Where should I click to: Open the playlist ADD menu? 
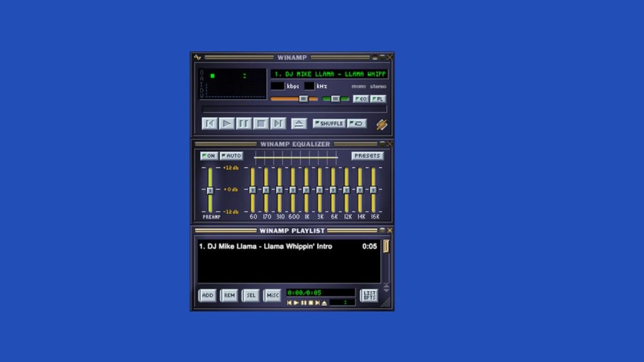[207, 295]
